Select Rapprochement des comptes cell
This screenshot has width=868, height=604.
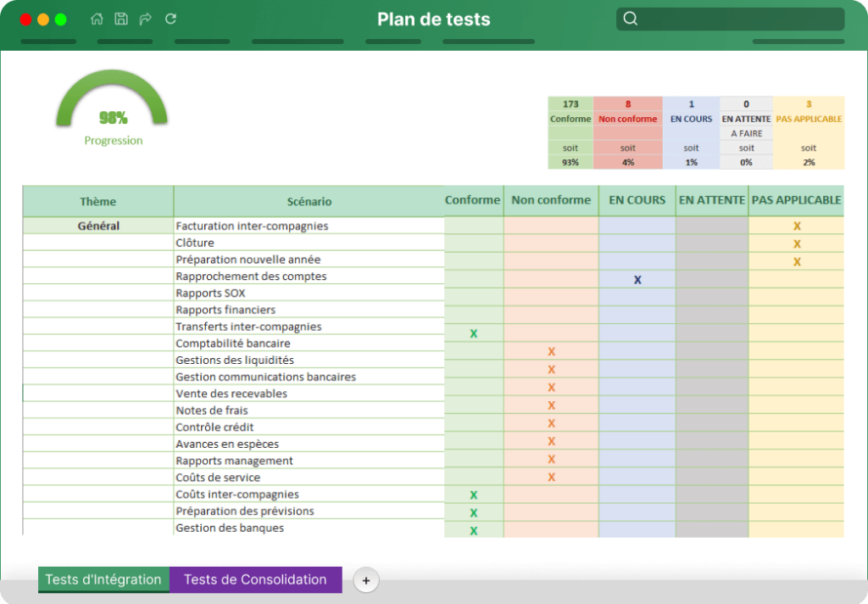click(309, 276)
